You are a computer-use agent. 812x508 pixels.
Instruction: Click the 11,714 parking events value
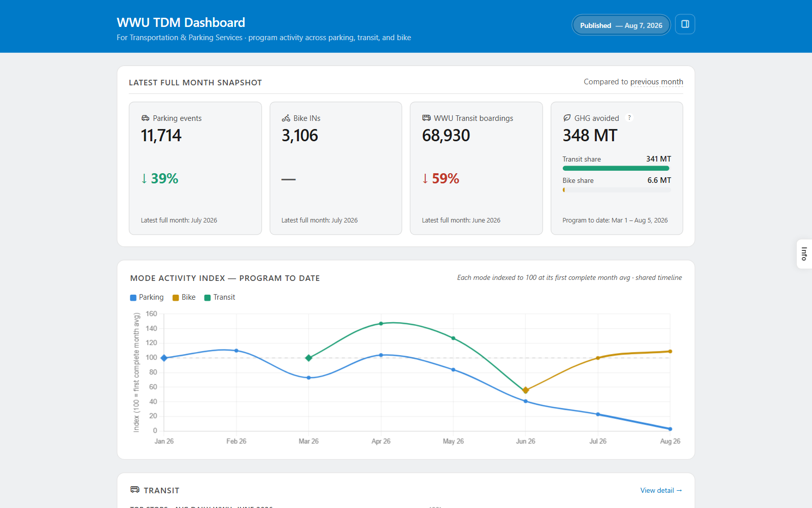161,136
